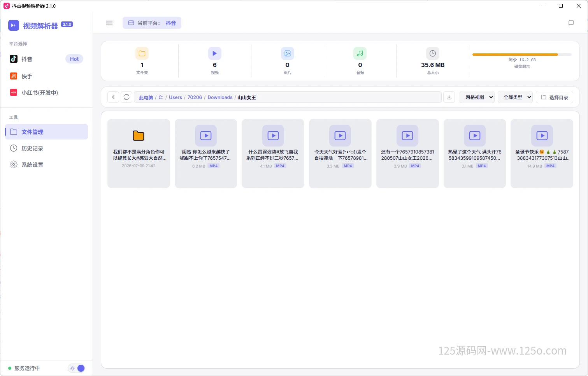The height and width of the screenshot is (376, 588).
Task: Click the video count play icon
Action: coord(215,53)
